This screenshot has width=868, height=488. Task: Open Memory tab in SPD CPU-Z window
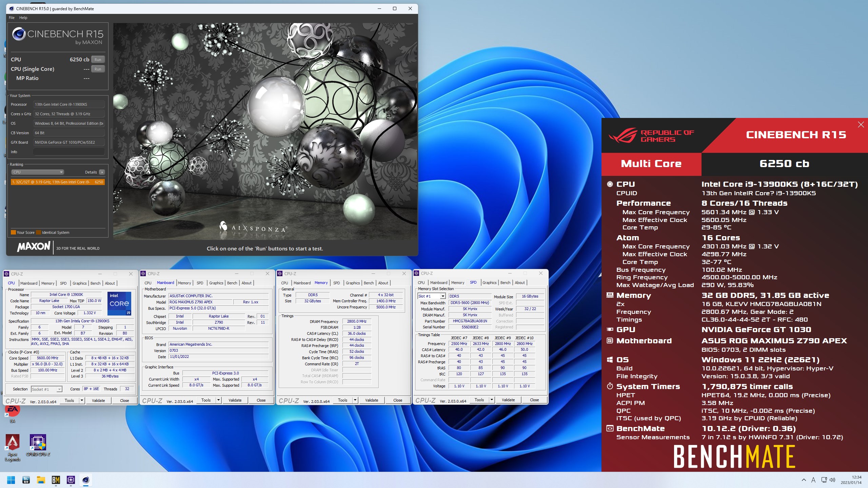(x=458, y=283)
